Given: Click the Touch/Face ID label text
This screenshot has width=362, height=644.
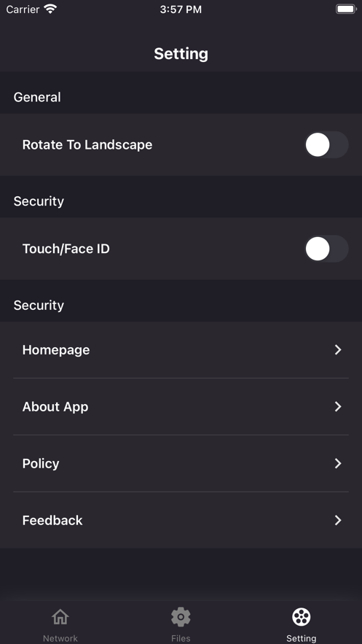Looking at the screenshot, I should (66, 249).
